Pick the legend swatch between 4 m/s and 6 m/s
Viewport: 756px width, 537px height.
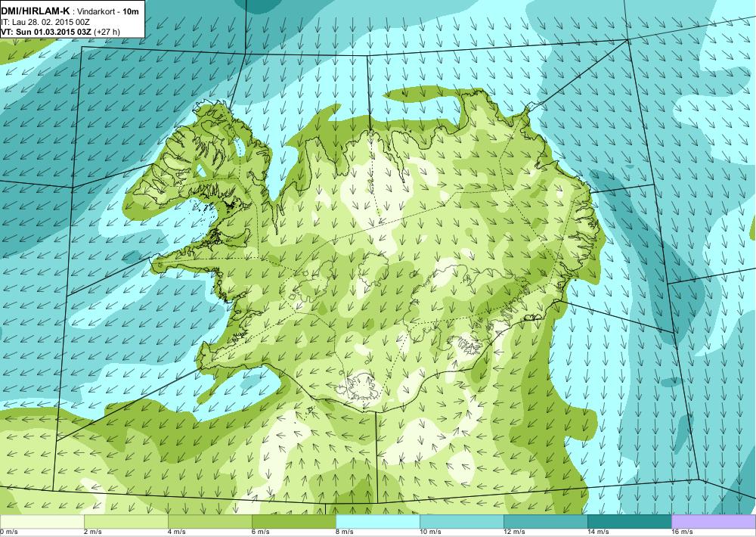(209, 522)
